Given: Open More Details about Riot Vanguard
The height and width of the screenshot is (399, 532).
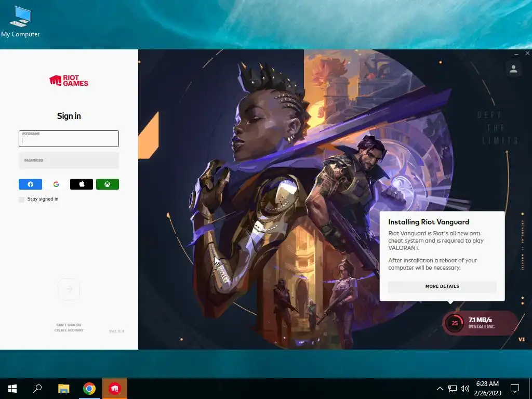Looking at the screenshot, I should [x=442, y=286].
